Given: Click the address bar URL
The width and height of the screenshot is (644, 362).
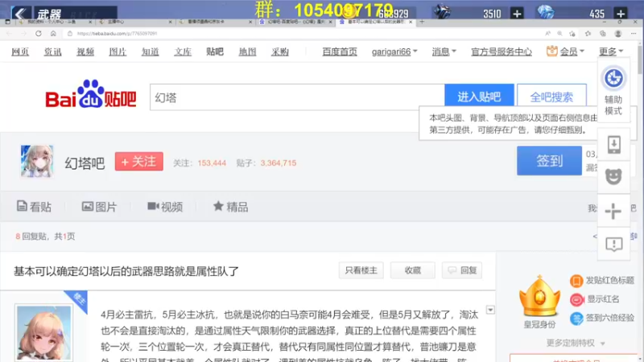Looking at the screenshot, I should (x=117, y=33).
